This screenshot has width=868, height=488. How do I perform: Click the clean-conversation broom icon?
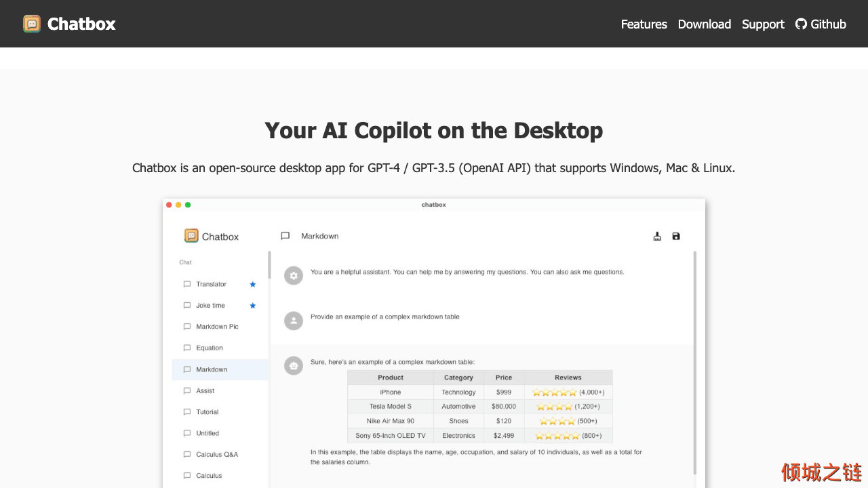coord(657,236)
